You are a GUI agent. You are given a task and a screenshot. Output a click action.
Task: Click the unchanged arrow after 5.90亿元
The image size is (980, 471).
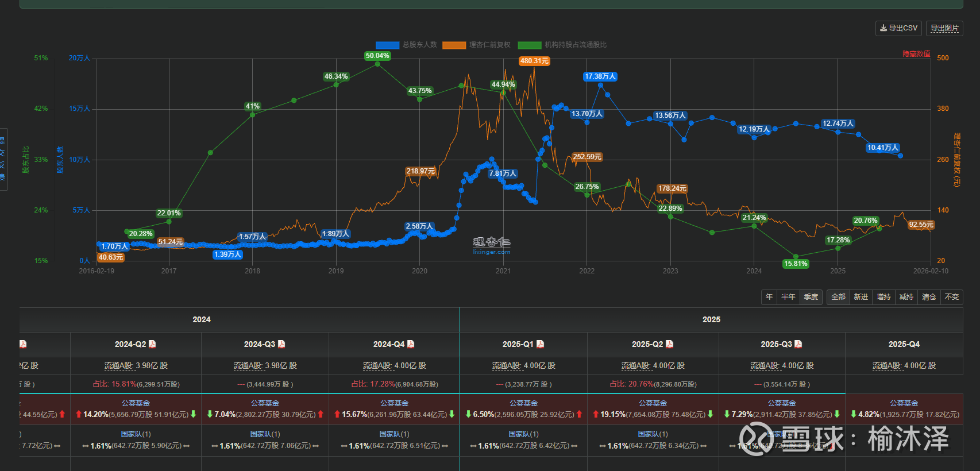187,446
